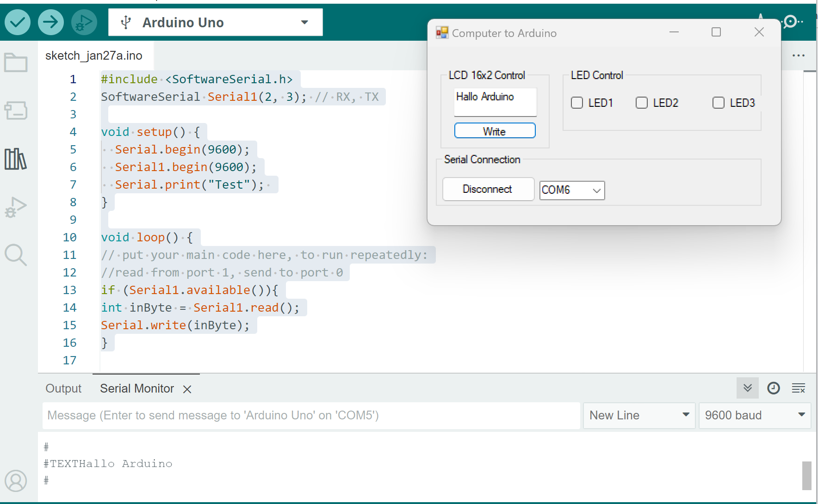The image size is (818, 504).
Task: Open the Serial Monitor magnifier icon in toolbar
Action: (792, 22)
